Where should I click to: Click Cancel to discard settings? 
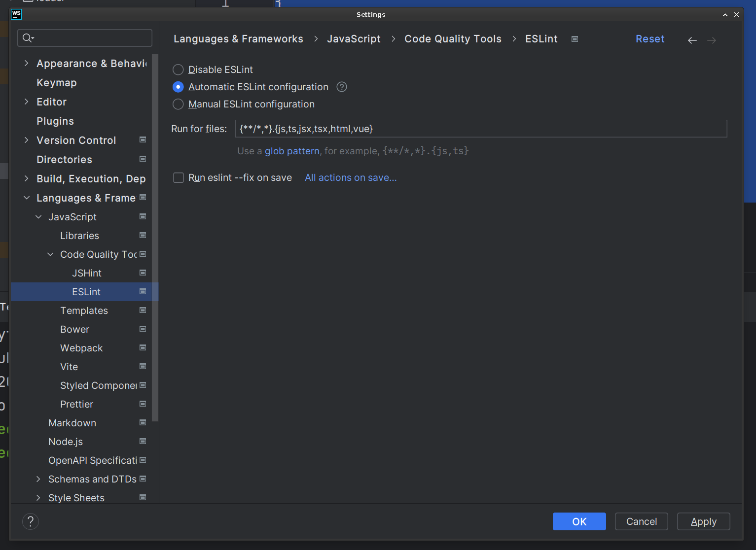click(642, 521)
